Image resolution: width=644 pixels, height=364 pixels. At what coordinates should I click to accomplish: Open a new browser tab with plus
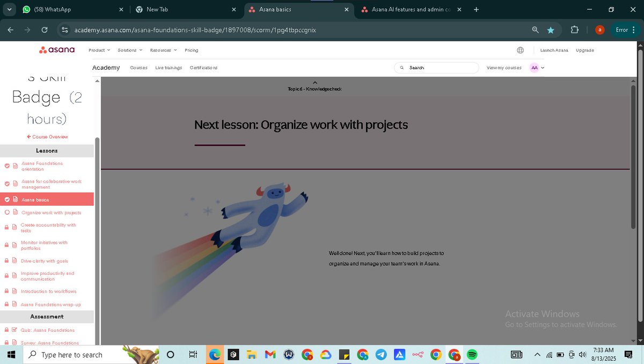(x=476, y=9)
